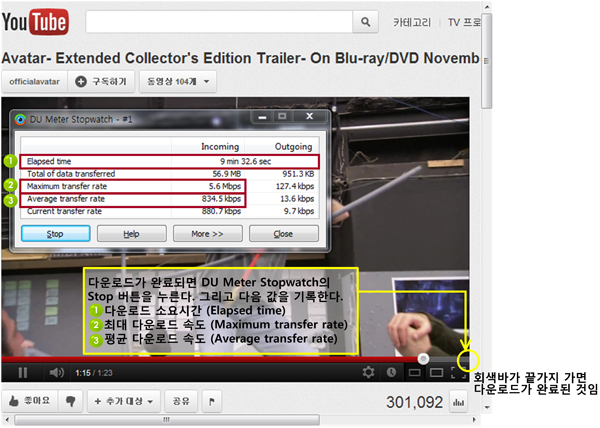The height and width of the screenshot is (428, 600).
Task: Minimize the DU Meter Stopwatch window
Action: tap(262, 117)
